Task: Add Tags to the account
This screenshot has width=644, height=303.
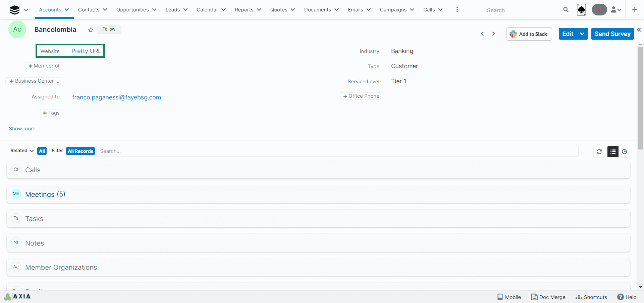Action: [51, 113]
